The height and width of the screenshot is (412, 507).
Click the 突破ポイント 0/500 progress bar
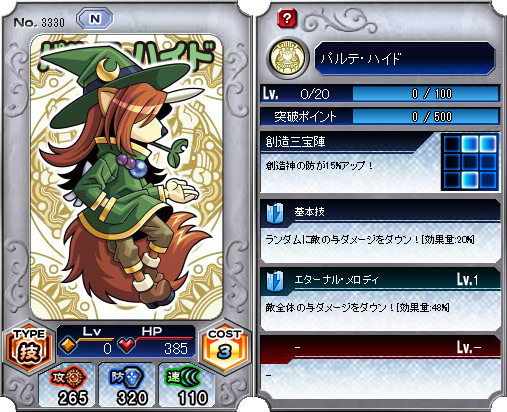[425, 117]
